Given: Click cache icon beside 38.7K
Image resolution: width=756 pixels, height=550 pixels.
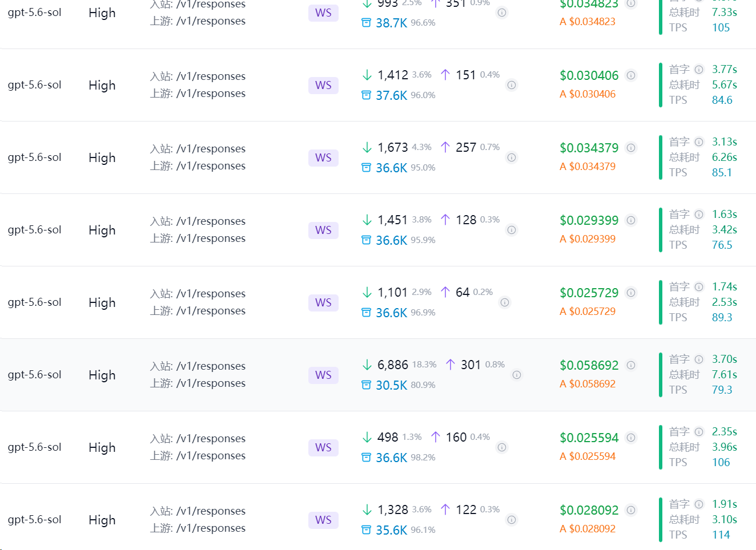Looking at the screenshot, I should point(367,23).
